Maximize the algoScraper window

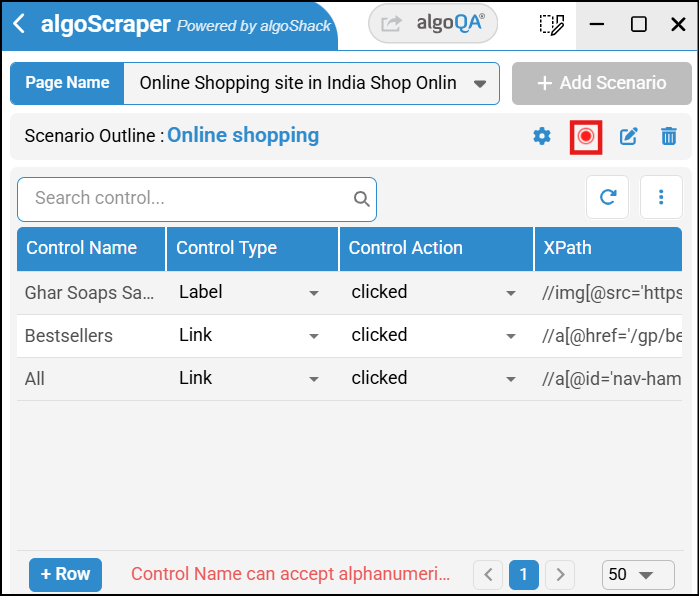[638, 24]
